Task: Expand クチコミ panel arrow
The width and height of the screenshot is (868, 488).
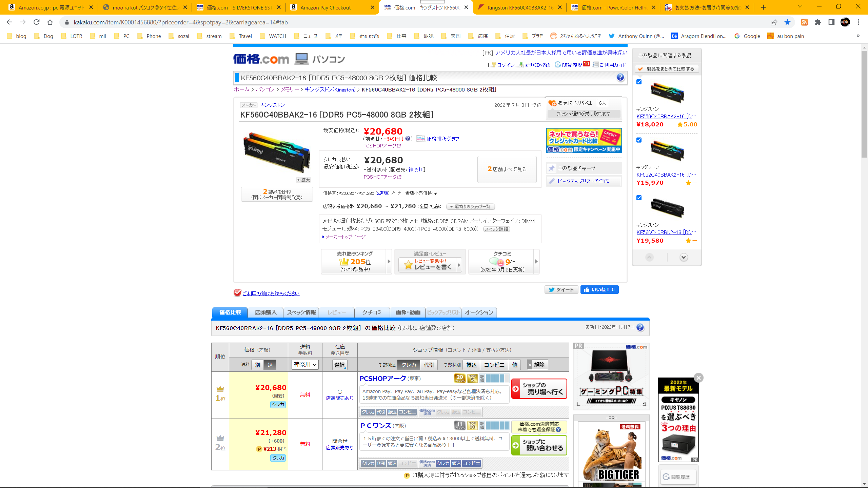Action: pyautogui.click(x=536, y=261)
